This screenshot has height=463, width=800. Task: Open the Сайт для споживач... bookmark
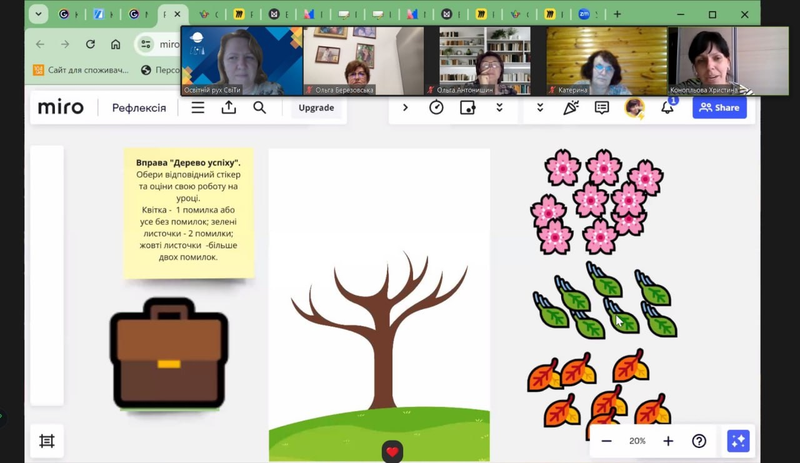click(x=81, y=70)
